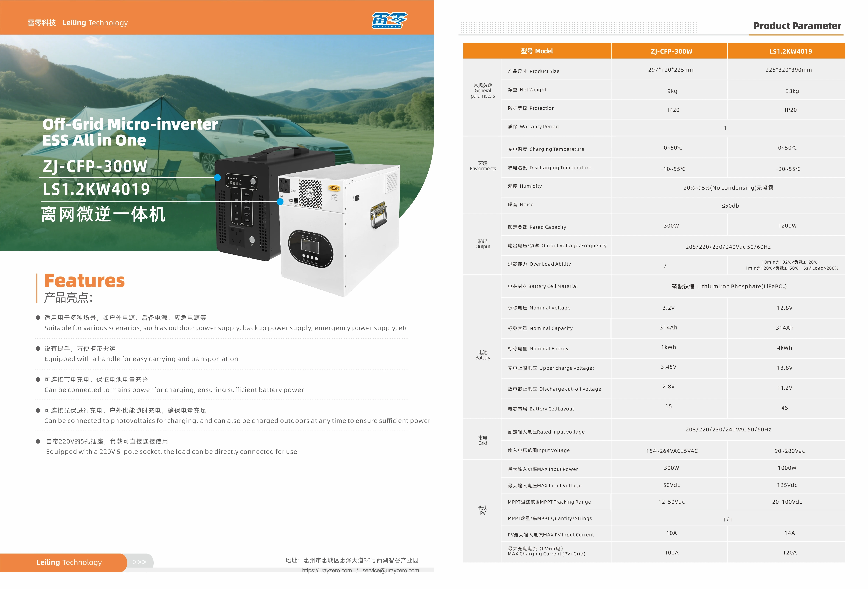Viewport: 868px width, 589px height.
Task: Click the blue dot on the LS1.2KW4019 line
Action: 280,202
